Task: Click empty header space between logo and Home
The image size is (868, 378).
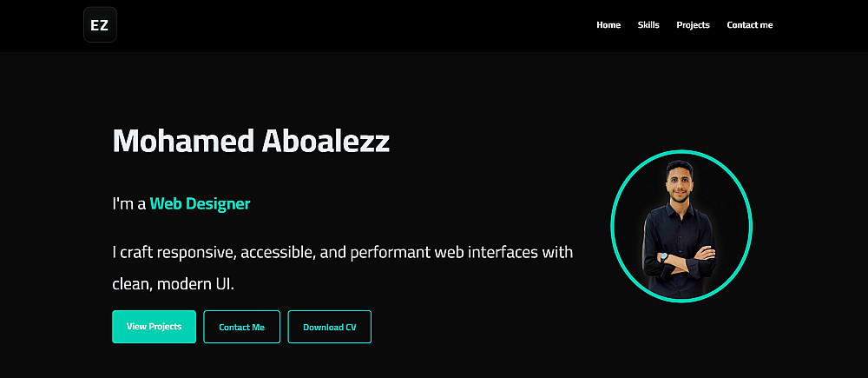Action: tap(347, 25)
